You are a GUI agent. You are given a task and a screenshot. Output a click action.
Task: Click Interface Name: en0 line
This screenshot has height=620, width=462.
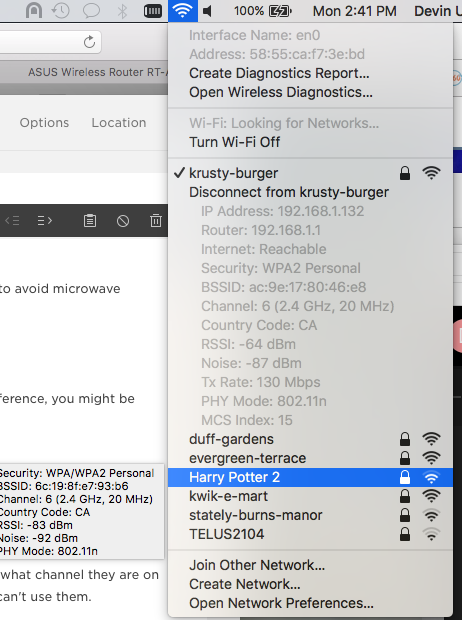click(x=255, y=35)
